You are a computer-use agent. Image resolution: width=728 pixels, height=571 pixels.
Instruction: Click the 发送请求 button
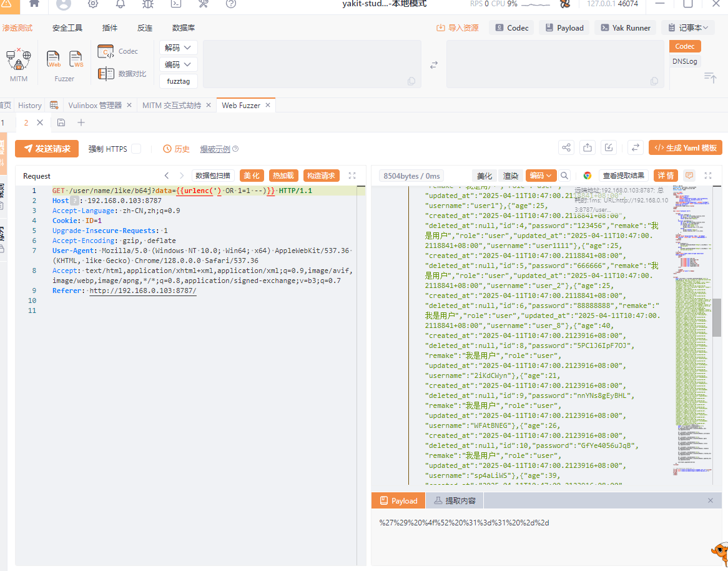coord(47,149)
